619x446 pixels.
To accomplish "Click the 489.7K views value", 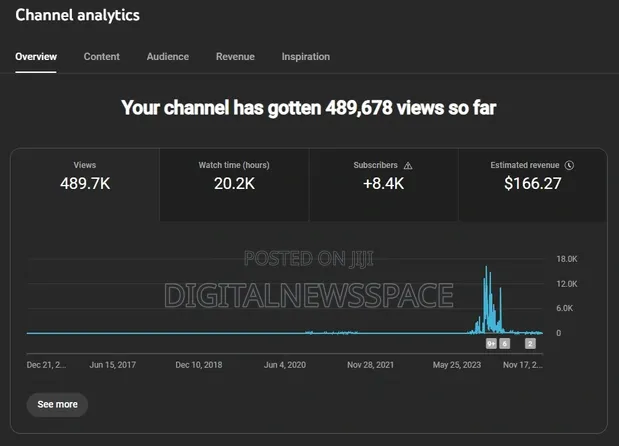I will coord(85,184).
